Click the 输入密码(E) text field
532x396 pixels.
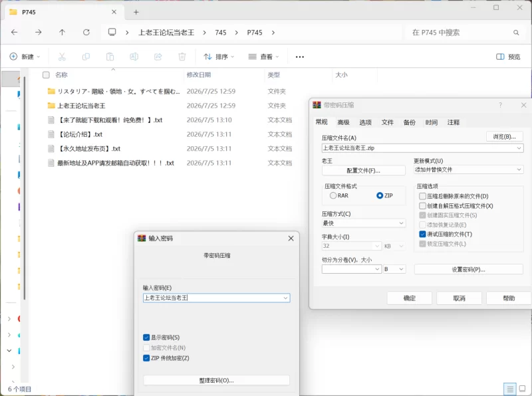[x=217, y=298]
